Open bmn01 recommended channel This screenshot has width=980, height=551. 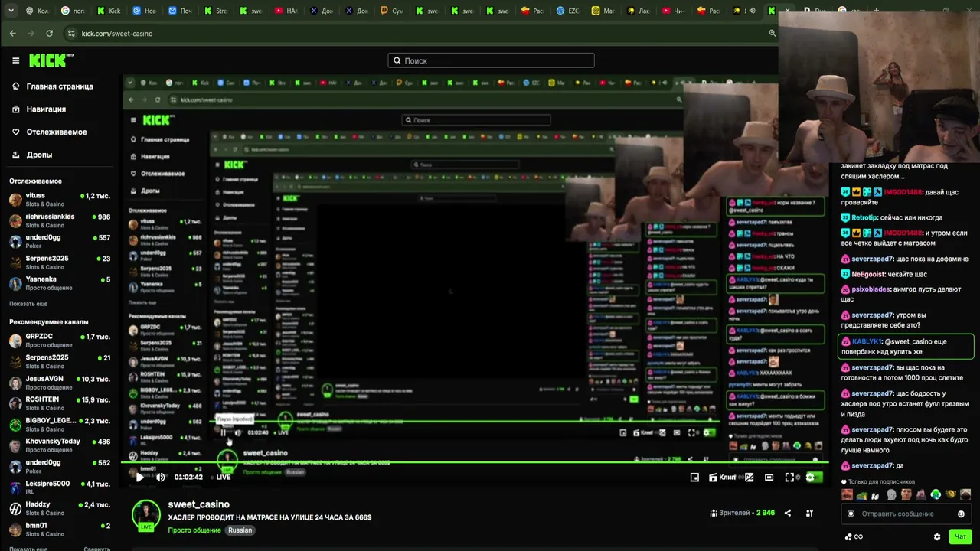pyautogui.click(x=60, y=530)
